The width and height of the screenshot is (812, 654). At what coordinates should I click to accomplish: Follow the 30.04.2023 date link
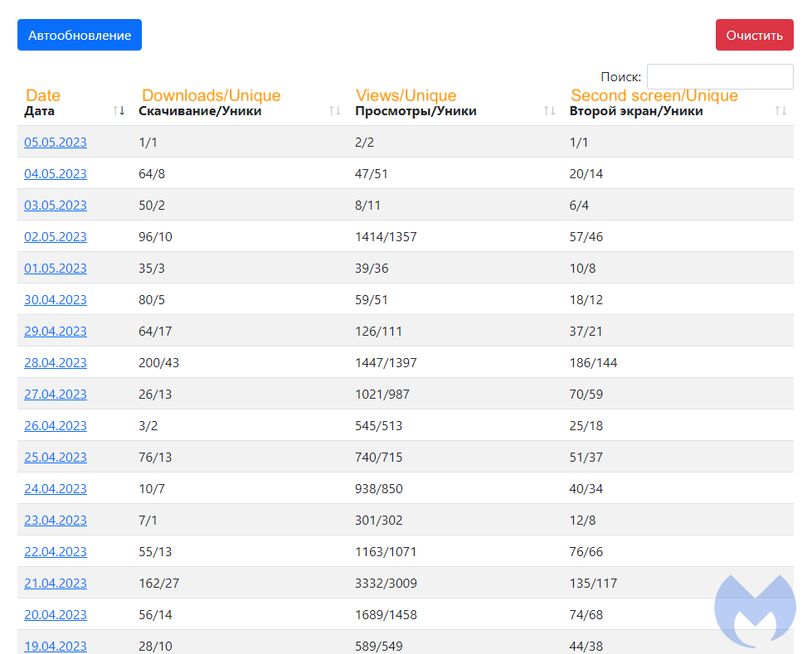[56, 300]
